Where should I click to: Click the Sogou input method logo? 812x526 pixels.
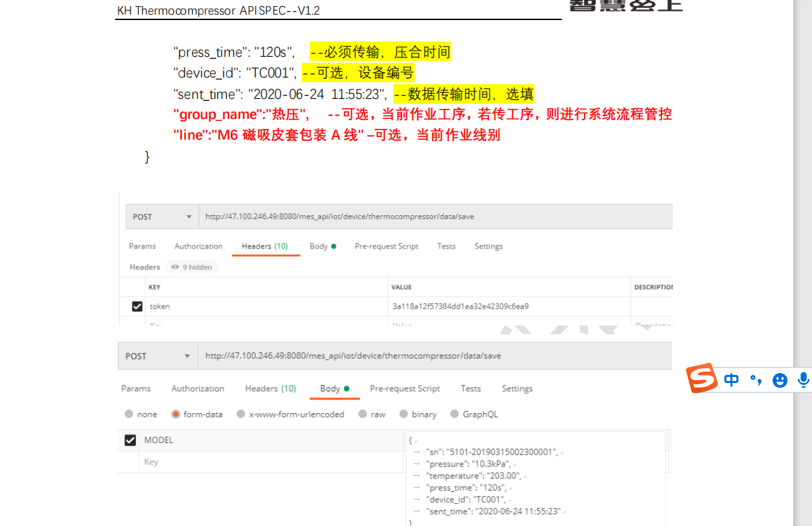coord(702,379)
